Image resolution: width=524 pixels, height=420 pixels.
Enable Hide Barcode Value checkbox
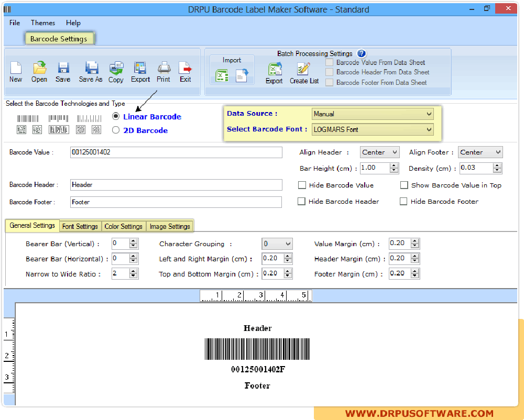[x=302, y=185]
